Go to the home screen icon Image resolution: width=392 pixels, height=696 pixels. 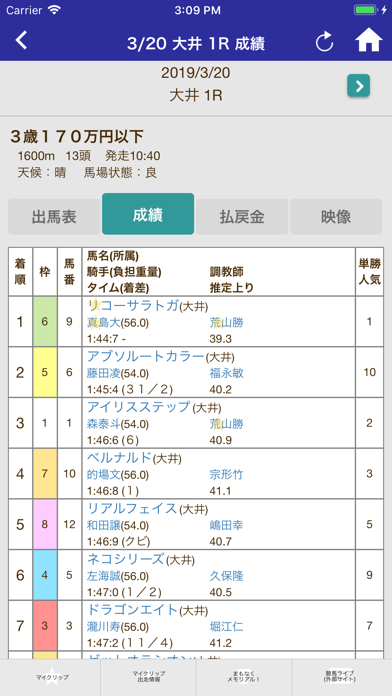click(368, 41)
